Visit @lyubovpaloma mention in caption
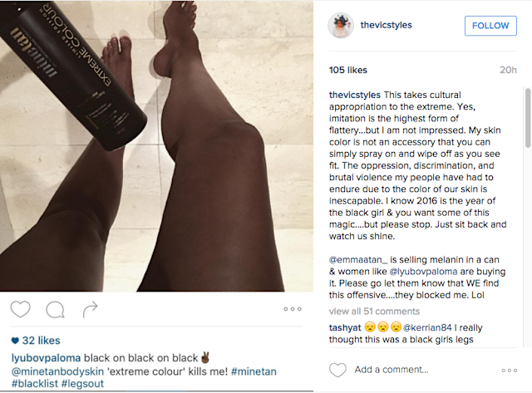The image size is (532, 393). [x=423, y=272]
